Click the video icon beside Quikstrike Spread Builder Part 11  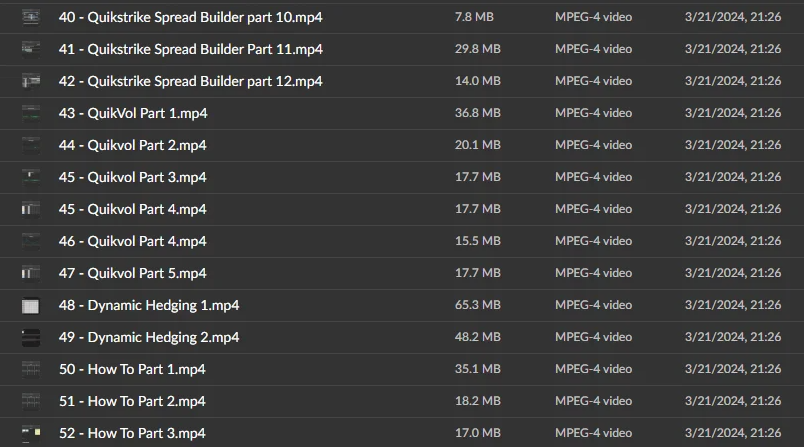click(31, 49)
